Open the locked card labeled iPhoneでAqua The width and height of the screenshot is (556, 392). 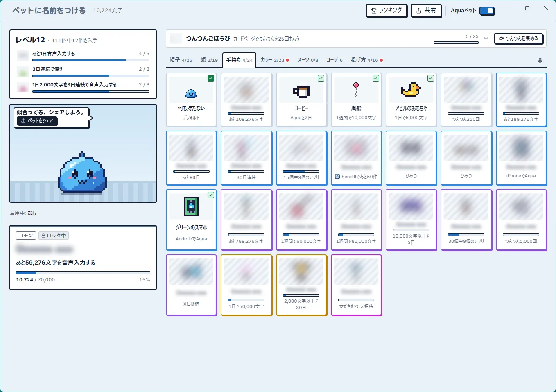click(521, 158)
